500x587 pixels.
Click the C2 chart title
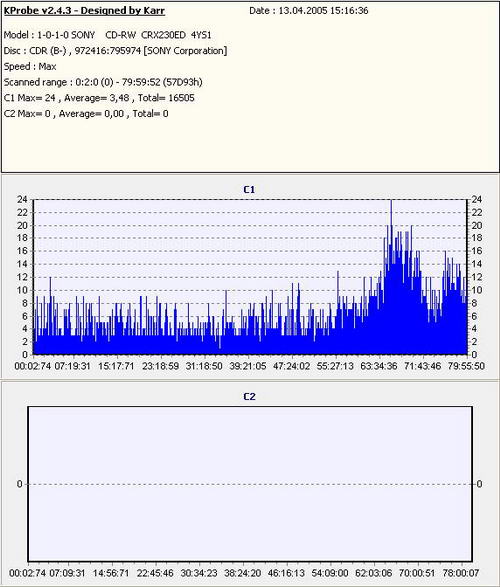[x=249, y=396]
